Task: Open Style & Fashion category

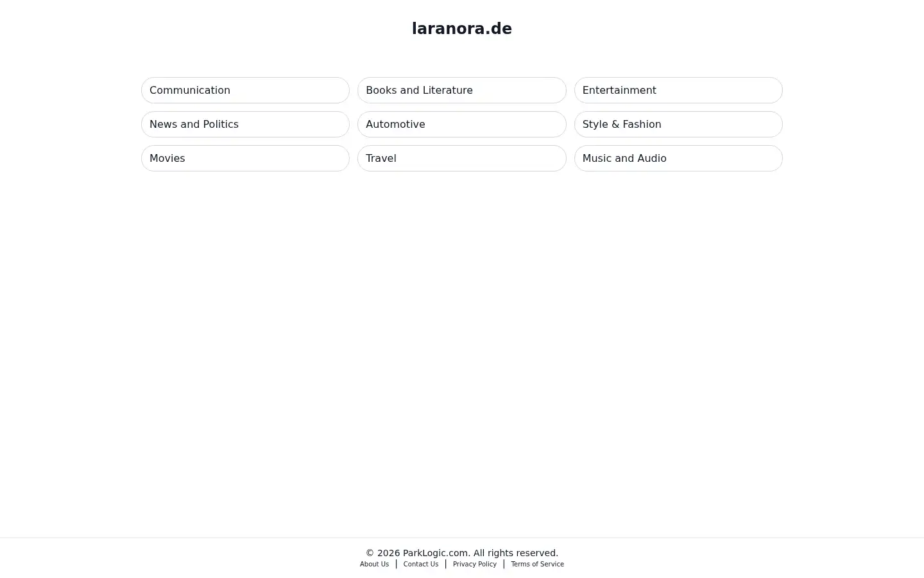Action: tap(678, 124)
